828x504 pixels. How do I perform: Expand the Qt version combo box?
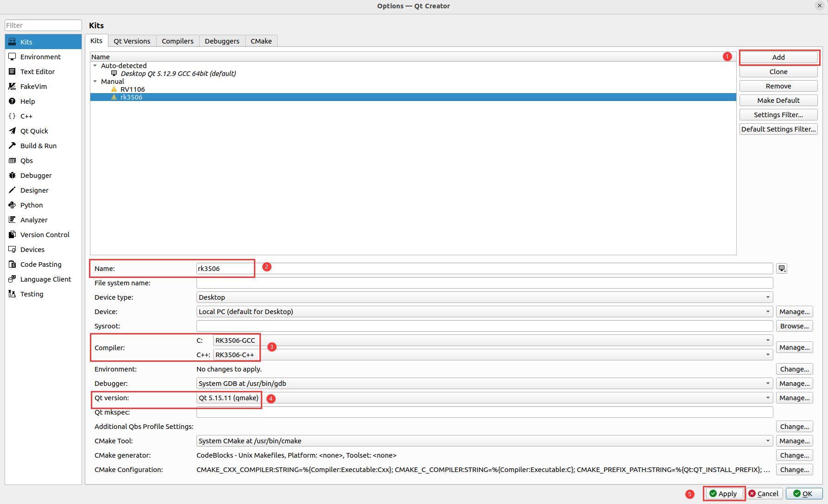pyautogui.click(x=484, y=398)
